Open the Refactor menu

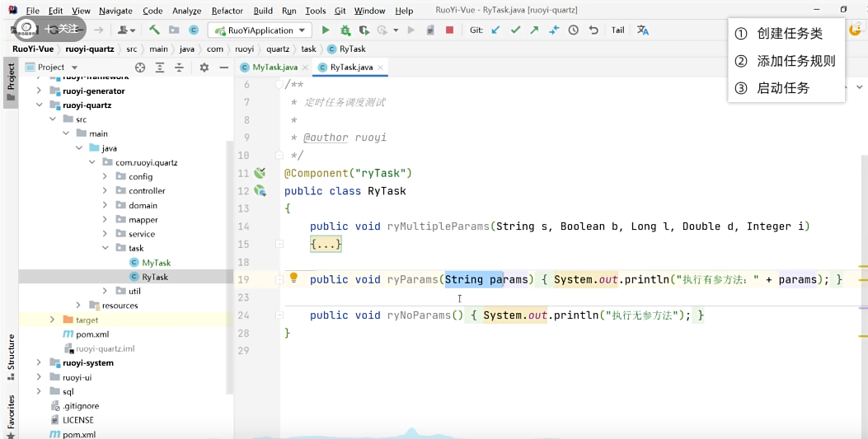click(227, 11)
